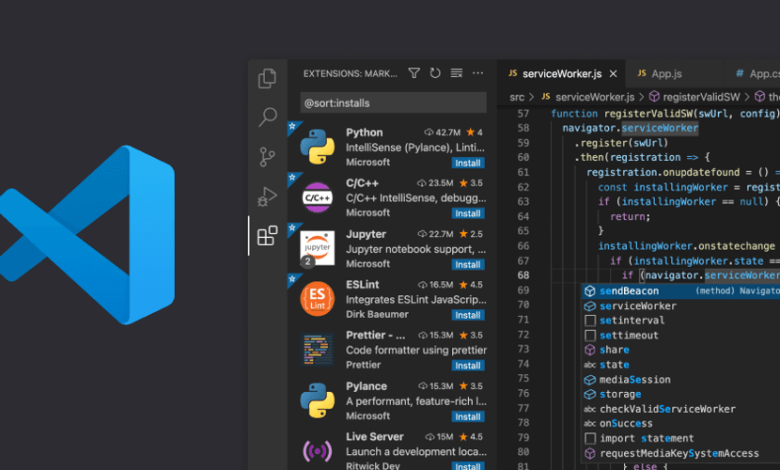Click the C/C++ extension logo
Viewport: 780px width, 470px height.
pyautogui.click(x=317, y=197)
